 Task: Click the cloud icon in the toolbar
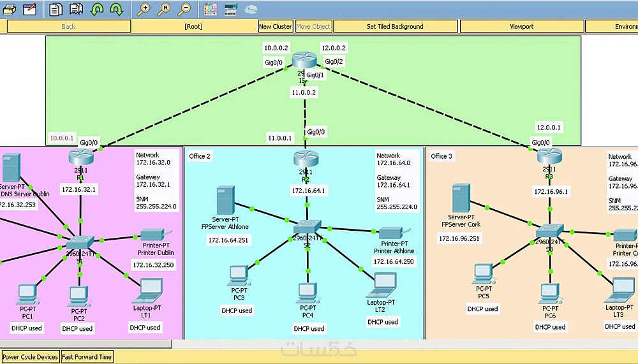pyautogui.click(x=251, y=9)
